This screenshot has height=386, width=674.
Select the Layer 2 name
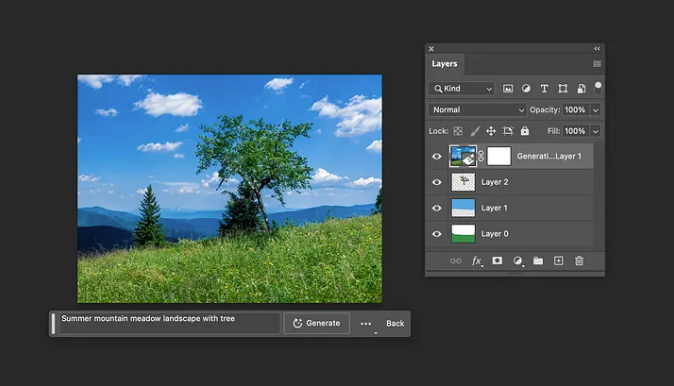(x=495, y=182)
